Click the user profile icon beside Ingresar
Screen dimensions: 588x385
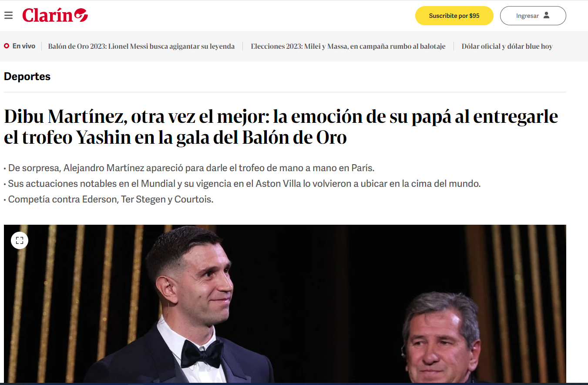coord(547,15)
